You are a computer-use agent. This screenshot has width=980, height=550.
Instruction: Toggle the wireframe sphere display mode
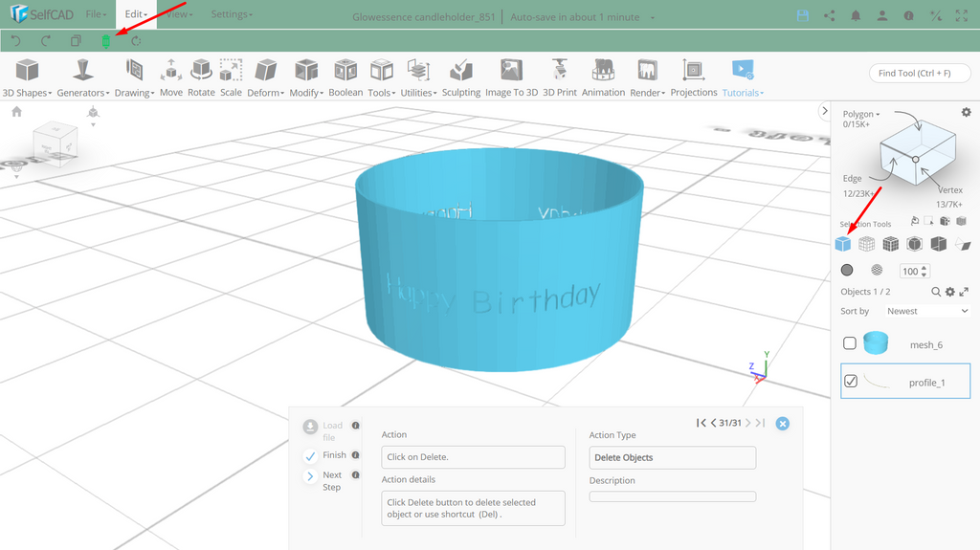point(877,270)
